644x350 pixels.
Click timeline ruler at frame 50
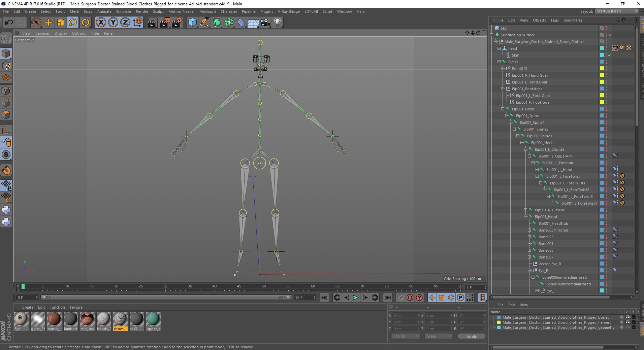point(264,287)
